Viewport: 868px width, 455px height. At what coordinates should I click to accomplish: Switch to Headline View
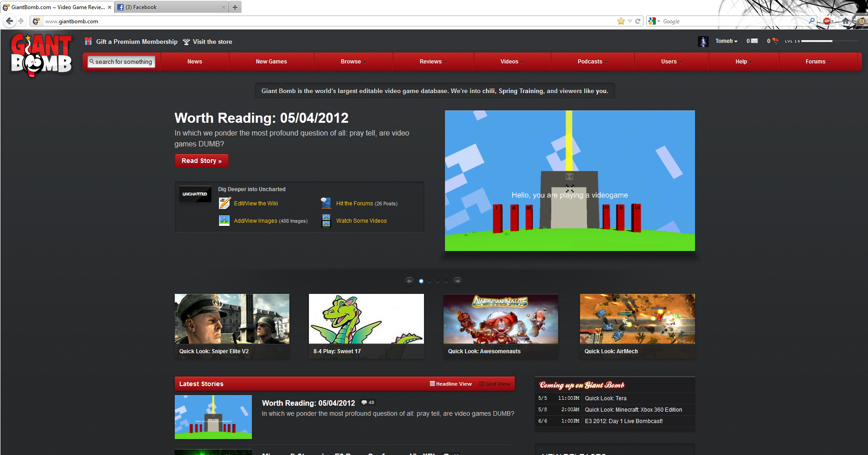(450, 384)
